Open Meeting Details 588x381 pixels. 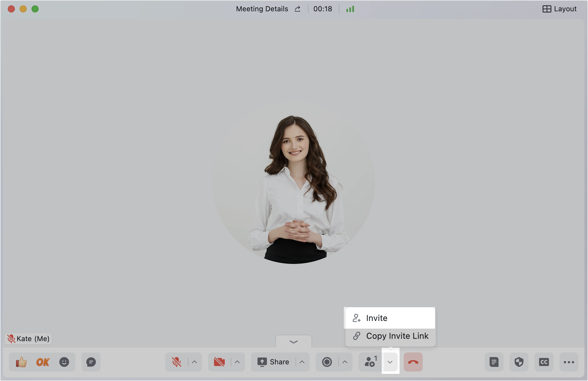point(262,9)
